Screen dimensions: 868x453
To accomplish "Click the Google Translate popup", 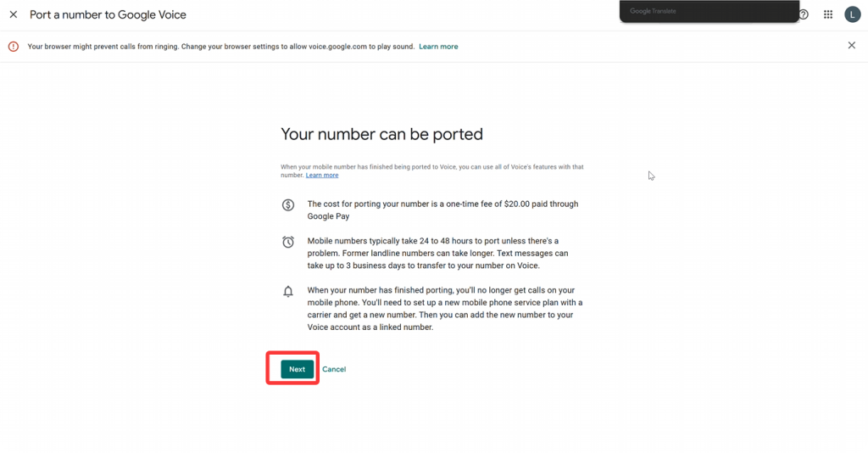I will pos(709,12).
